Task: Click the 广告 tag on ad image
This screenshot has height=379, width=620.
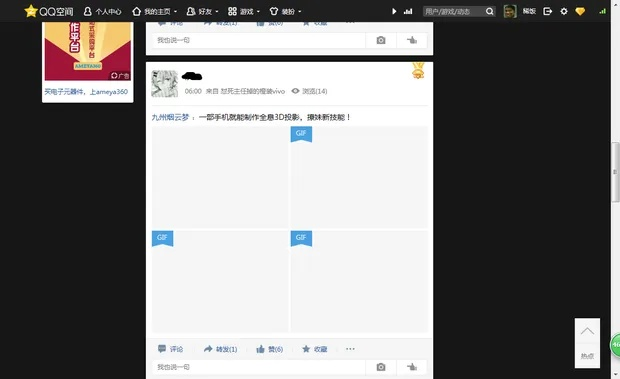Action: 120,75
